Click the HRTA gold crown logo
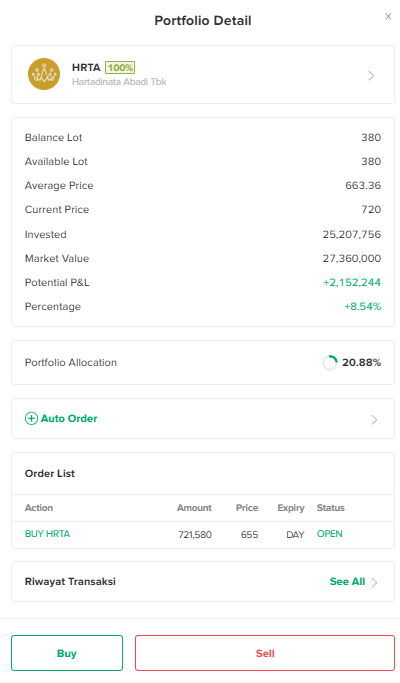The height and width of the screenshot is (683, 400). (x=44, y=74)
